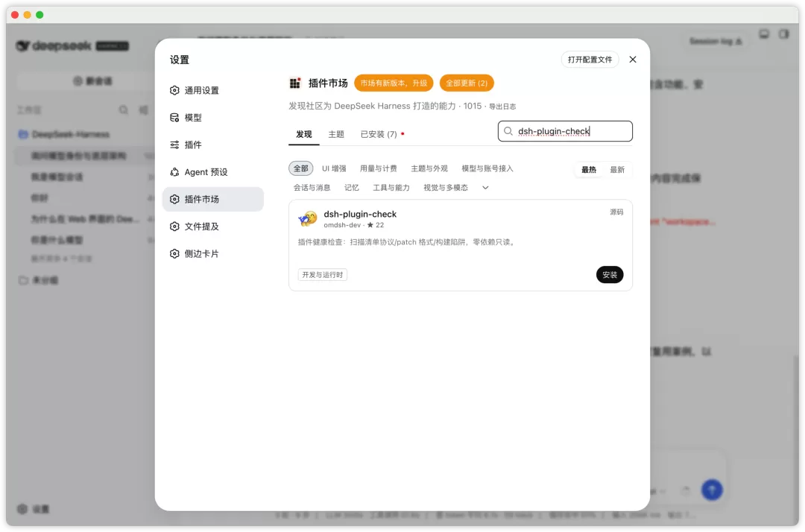Select 插件市场 in settings sidebar

pyautogui.click(x=212, y=199)
